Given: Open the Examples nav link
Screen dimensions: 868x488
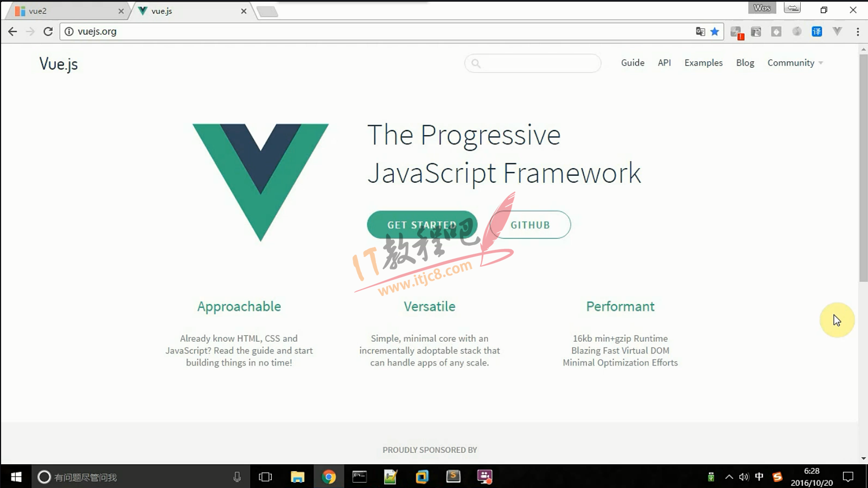Looking at the screenshot, I should (704, 63).
